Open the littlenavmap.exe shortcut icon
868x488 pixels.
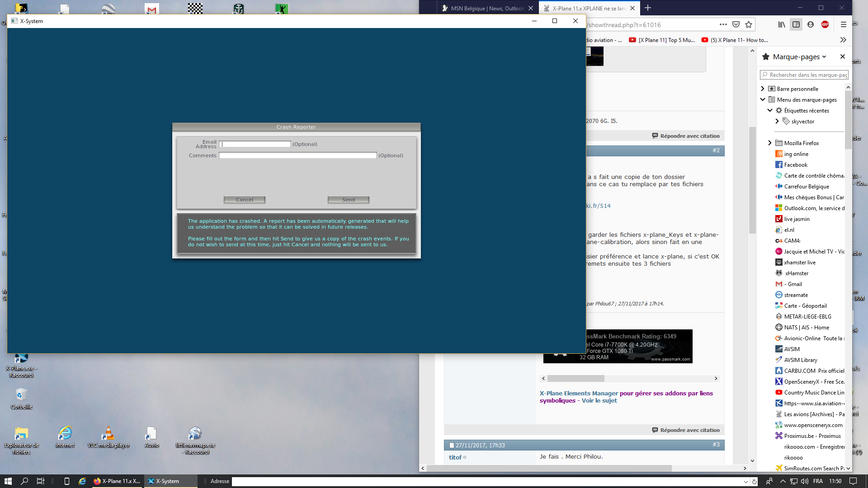click(195, 440)
